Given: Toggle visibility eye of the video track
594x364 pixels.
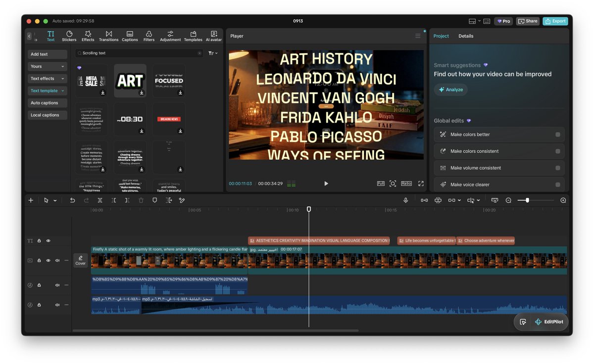Looking at the screenshot, I should (49, 261).
